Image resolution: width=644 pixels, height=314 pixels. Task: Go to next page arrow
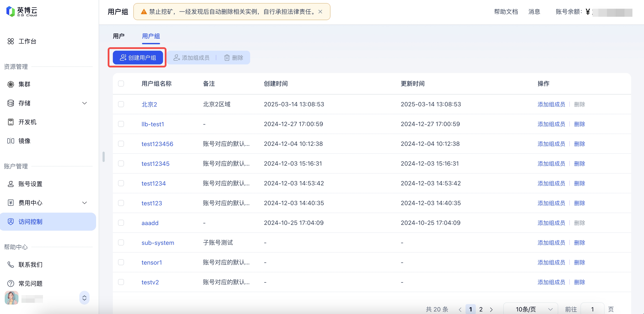click(x=491, y=309)
